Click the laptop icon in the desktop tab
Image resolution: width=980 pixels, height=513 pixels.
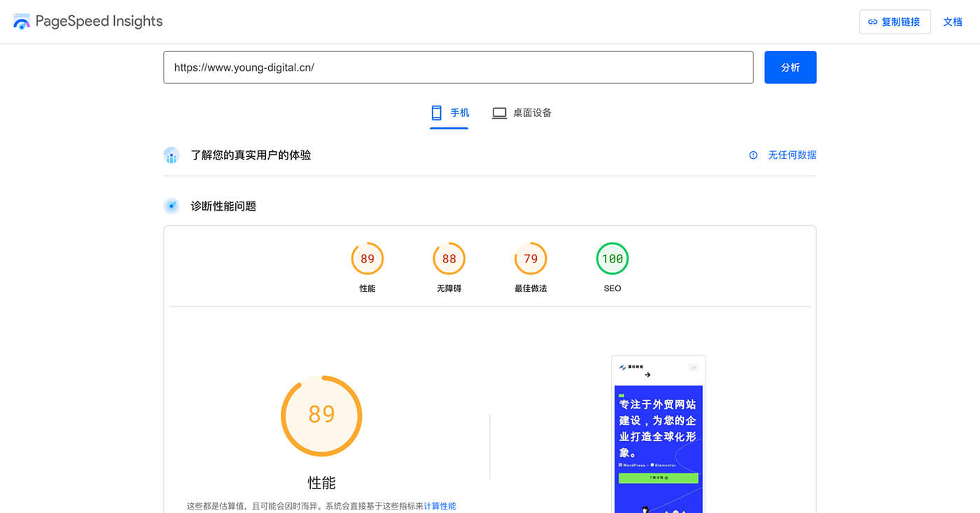(499, 113)
